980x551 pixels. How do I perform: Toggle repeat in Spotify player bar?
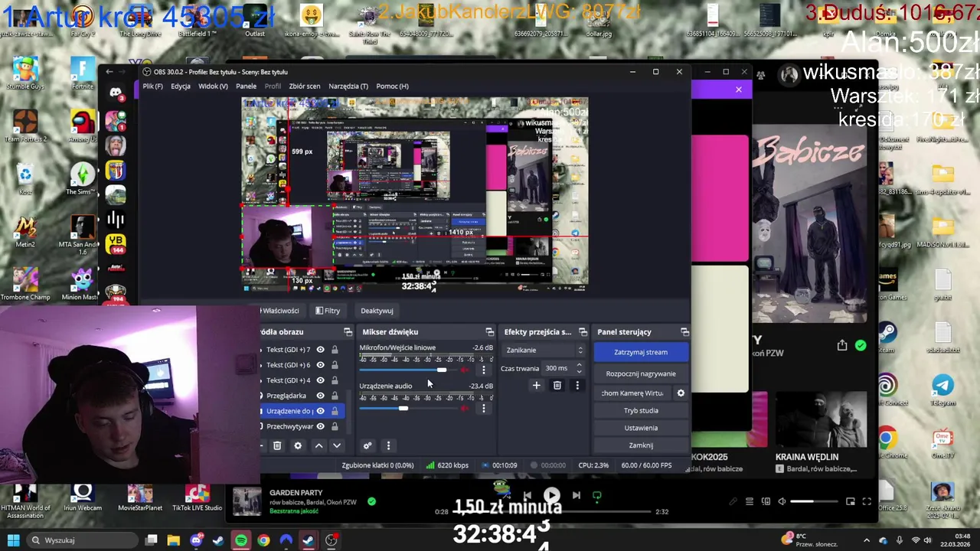tap(597, 496)
